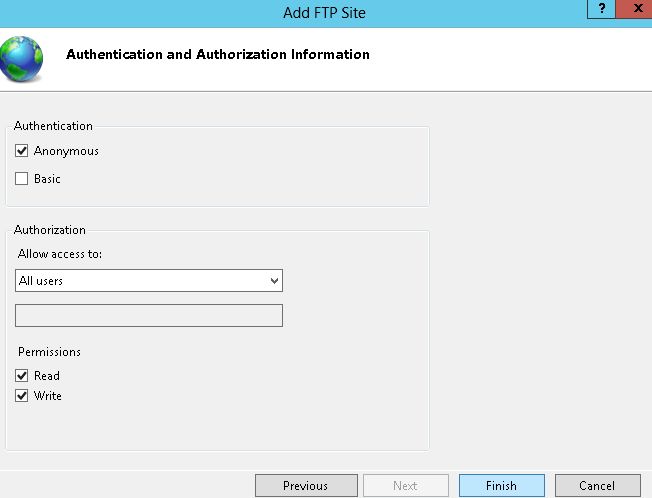Close the Add FTP Site dialog
This screenshot has width=652, height=498.
(636, 9)
